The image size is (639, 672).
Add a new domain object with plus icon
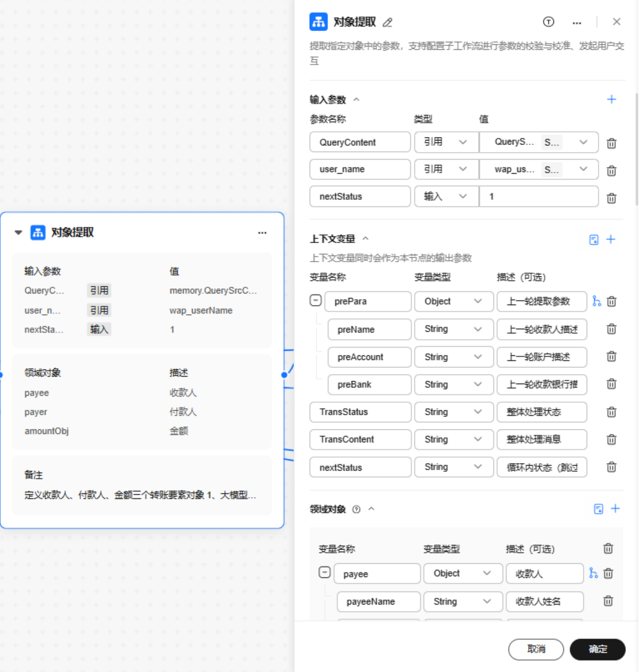point(615,508)
